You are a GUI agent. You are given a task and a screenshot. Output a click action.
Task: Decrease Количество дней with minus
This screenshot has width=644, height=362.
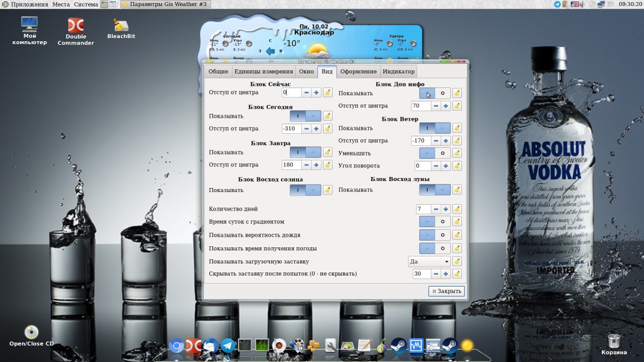(x=436, y=209)
